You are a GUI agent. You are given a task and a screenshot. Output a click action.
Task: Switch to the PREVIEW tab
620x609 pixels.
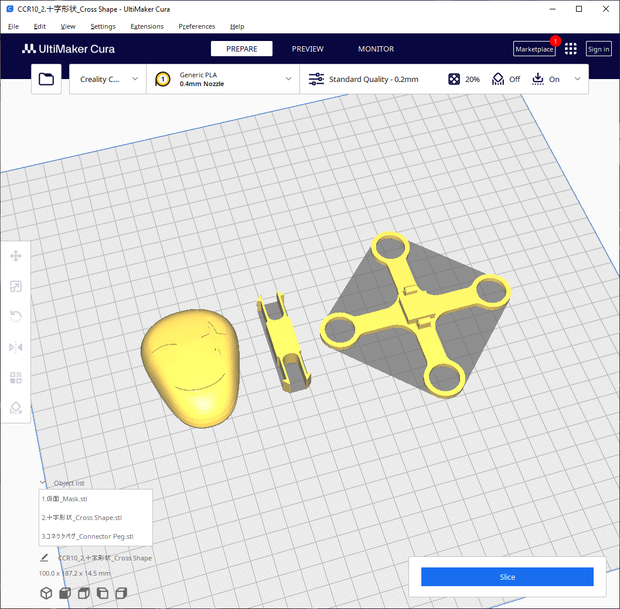tap(307, 49)
